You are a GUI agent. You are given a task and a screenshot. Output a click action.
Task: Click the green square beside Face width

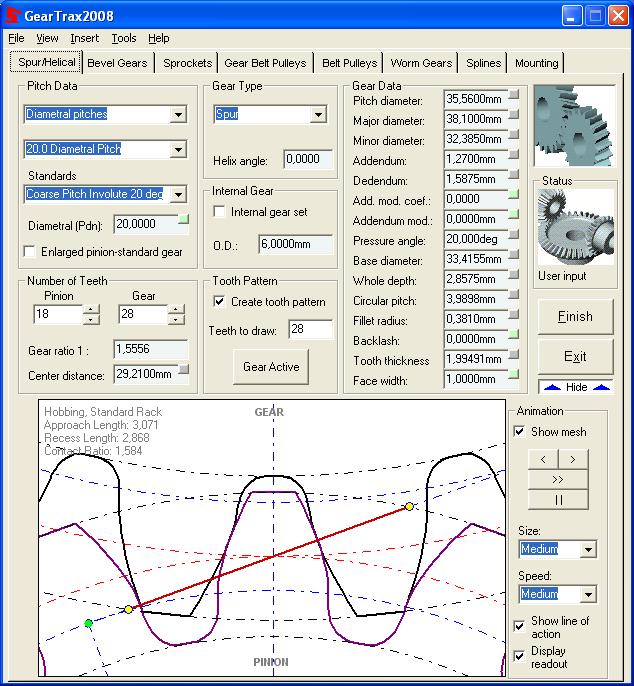pyautogui.click(x=514, y=374)
